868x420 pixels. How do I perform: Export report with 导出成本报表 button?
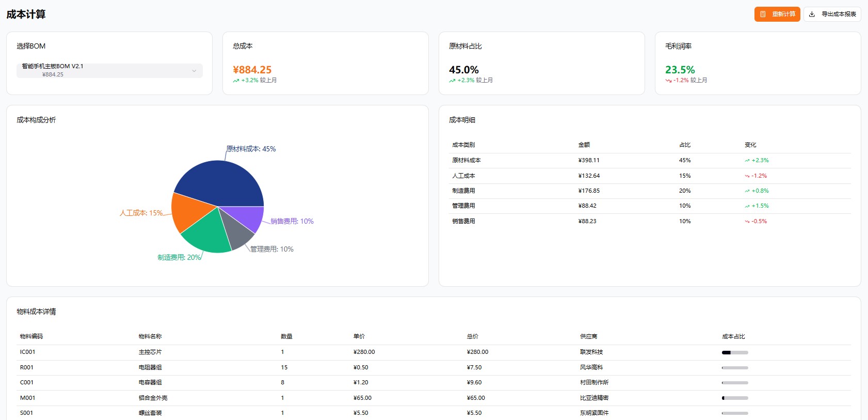(832, 14)
